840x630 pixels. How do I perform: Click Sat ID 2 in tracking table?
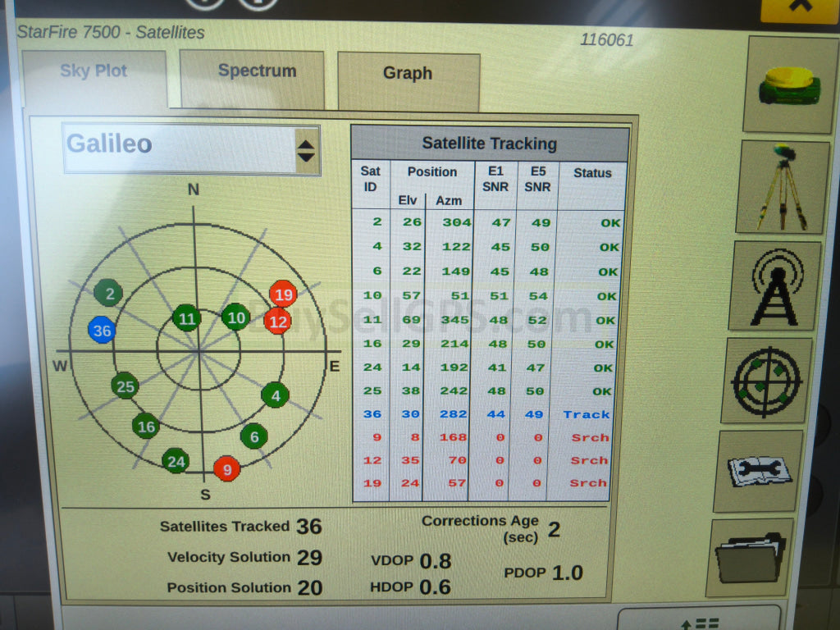(x=377, y=221)
